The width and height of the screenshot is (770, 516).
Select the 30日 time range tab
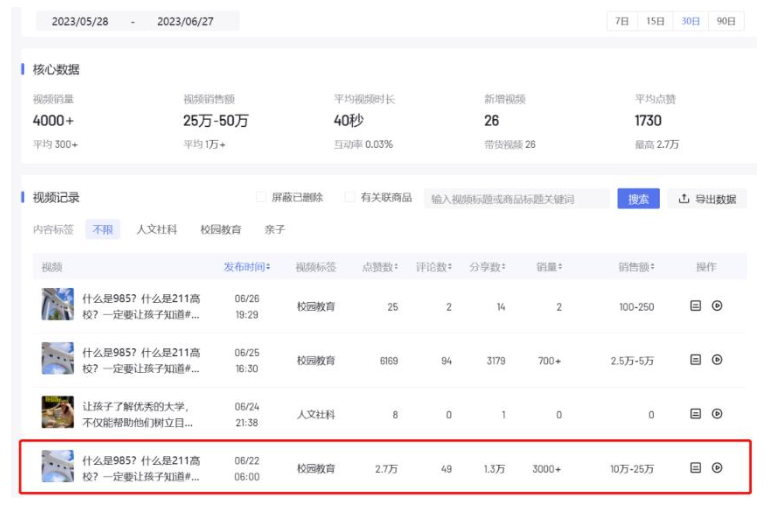(691, 21)
